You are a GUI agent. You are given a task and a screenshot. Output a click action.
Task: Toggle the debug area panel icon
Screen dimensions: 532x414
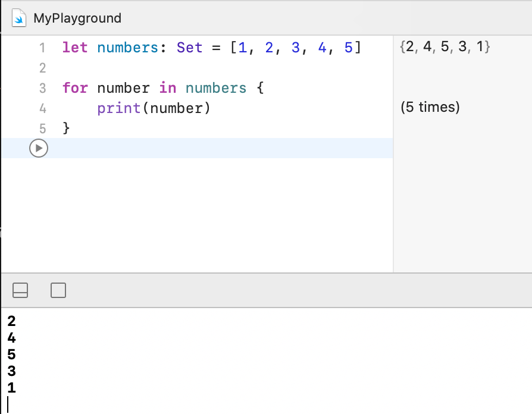coord(20,290)
